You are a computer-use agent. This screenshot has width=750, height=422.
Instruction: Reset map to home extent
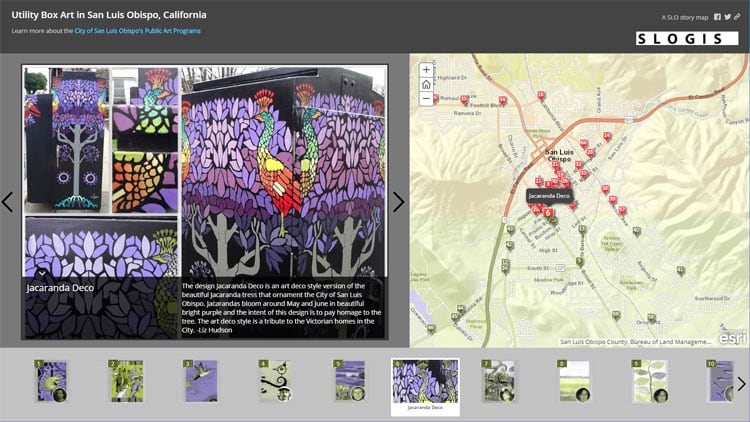click(426, 85)
